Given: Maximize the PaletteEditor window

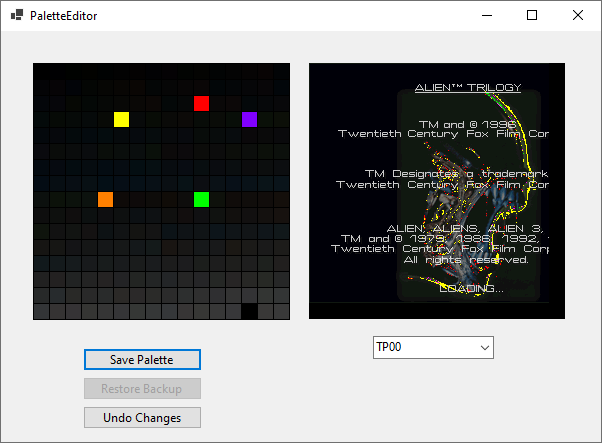Looking at the screenshot, I should pos(532,15).
